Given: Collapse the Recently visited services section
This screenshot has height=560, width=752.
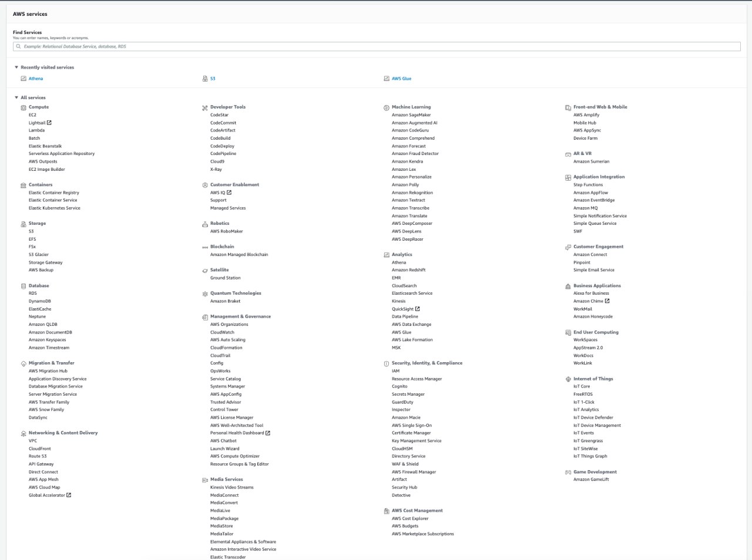Looking at the screenshot, I should click(16, 67).
